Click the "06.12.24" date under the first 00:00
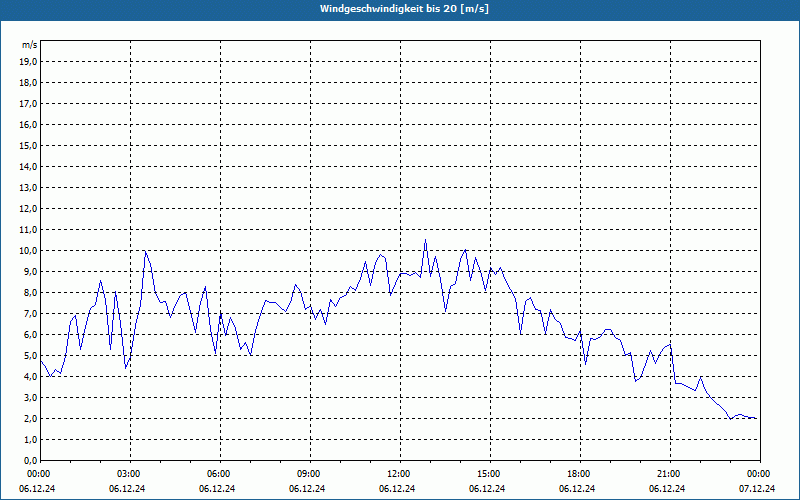 pos(37,488)
